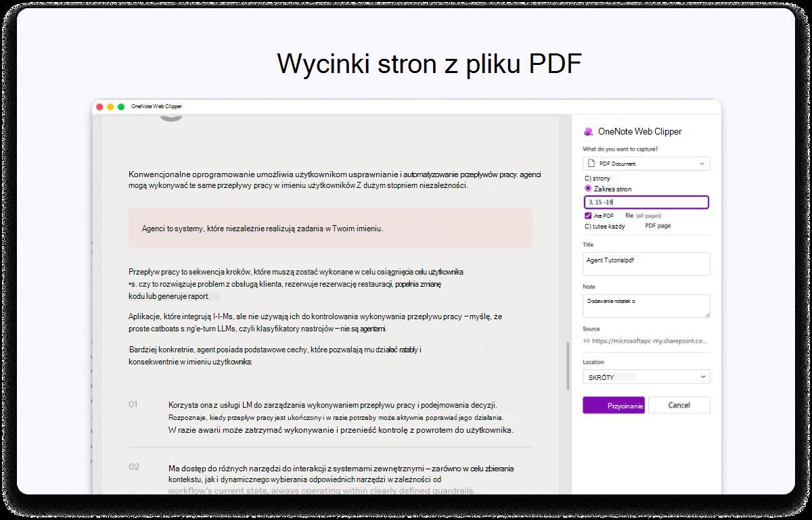Click the 'What do you want to capture?' label
Screen dimensions: 812x520
pyautogui.click(x=619, y=149)
